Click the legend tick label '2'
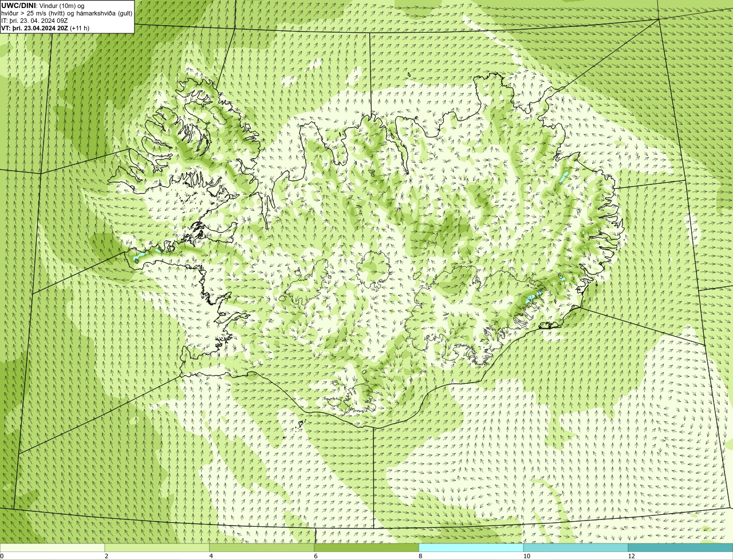 [107, 556]
